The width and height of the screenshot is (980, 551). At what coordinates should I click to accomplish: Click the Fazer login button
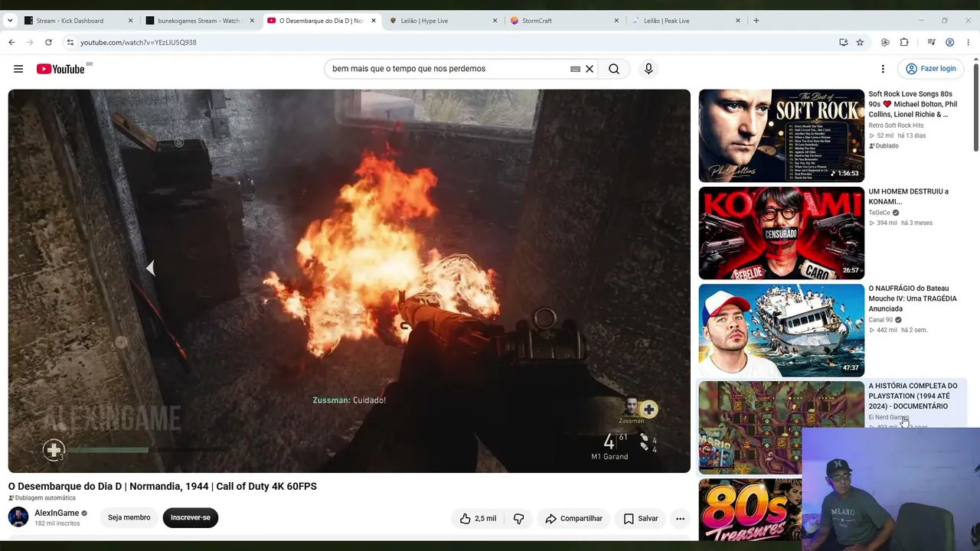(x=930, y=69)
